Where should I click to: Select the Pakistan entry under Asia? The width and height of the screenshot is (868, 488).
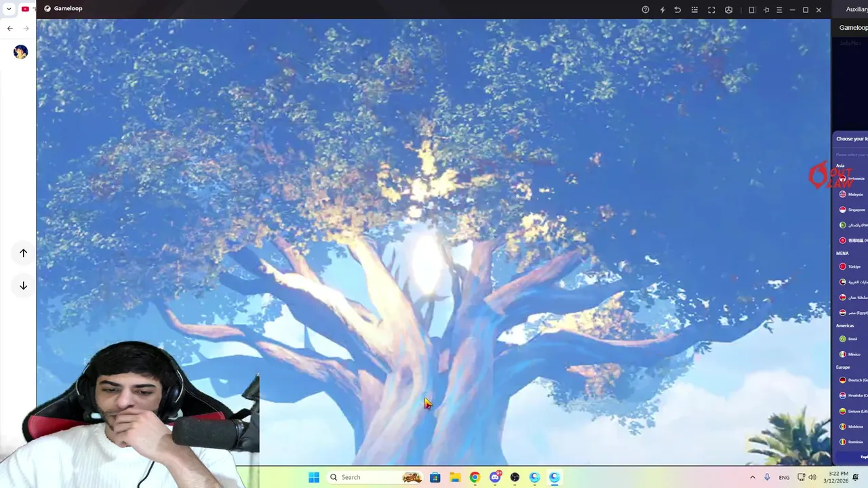(853, 225)
